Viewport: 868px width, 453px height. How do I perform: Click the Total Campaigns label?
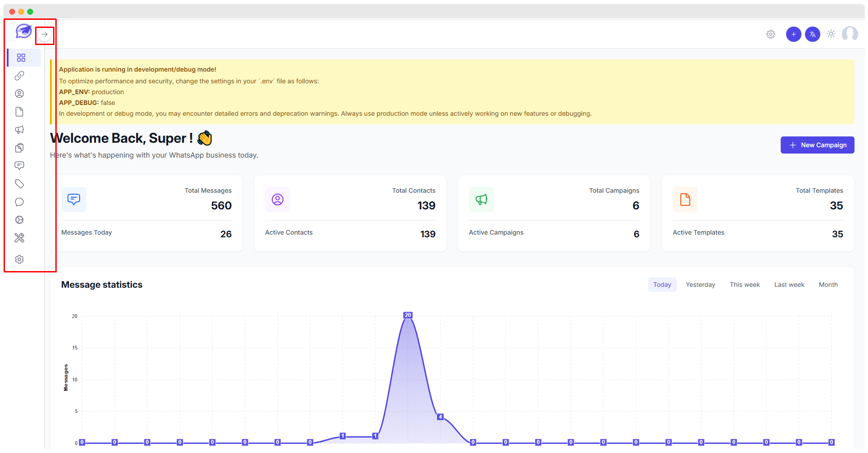[614, 190]
